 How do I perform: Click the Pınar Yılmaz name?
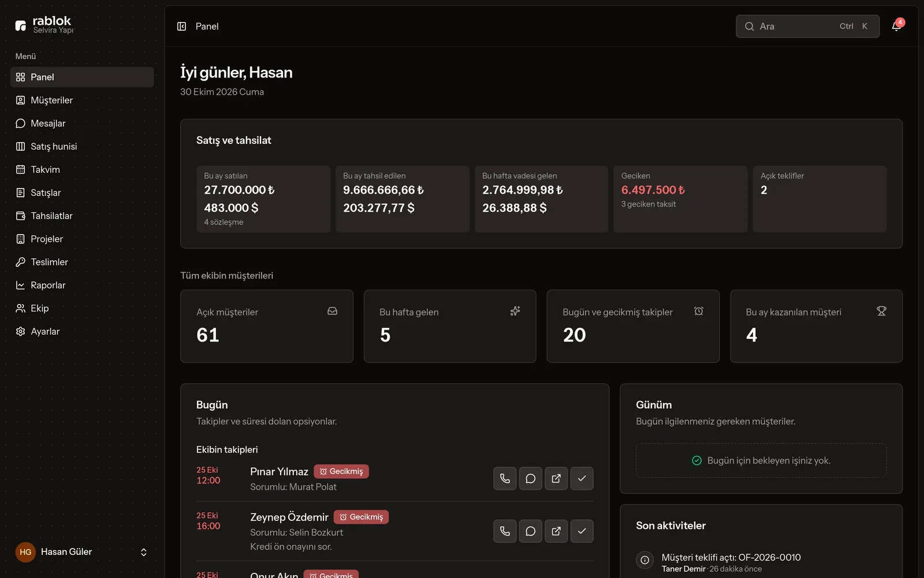coord(279,472)
